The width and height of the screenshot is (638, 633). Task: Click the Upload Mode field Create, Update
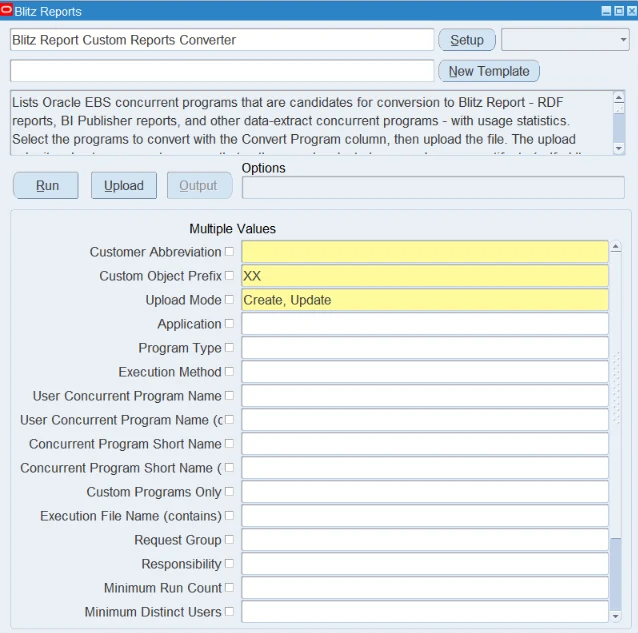(425, 299)
